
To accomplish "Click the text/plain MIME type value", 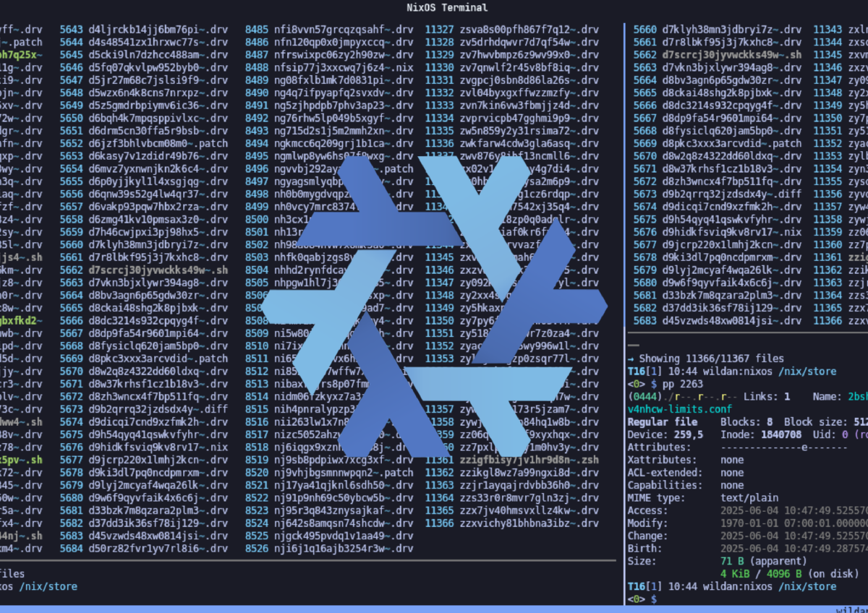I will (749, 498).
